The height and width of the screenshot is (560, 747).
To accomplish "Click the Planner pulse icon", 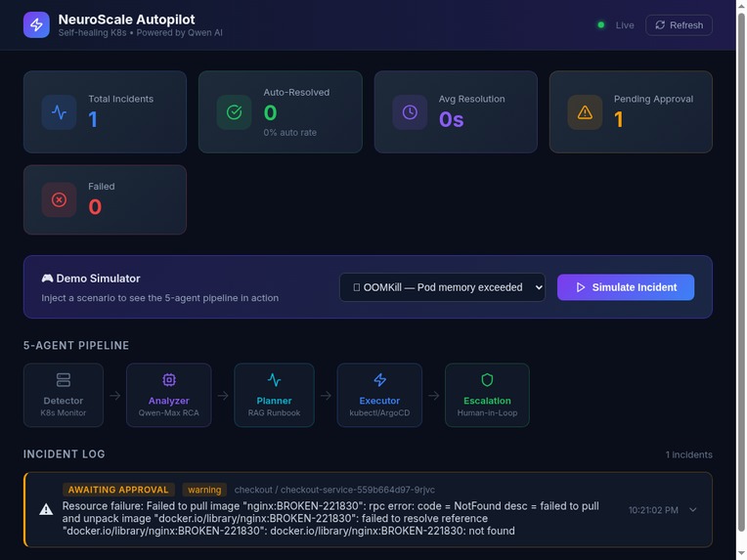I will tap(274, 380).
